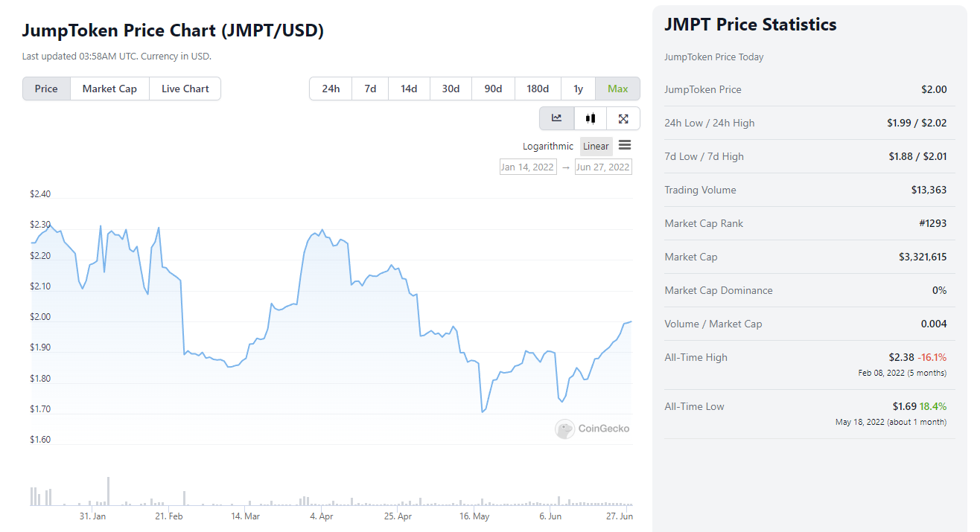Click the Market Cap Rank label
Viewport: 980px width, 532px height.
tap(704, 223)
